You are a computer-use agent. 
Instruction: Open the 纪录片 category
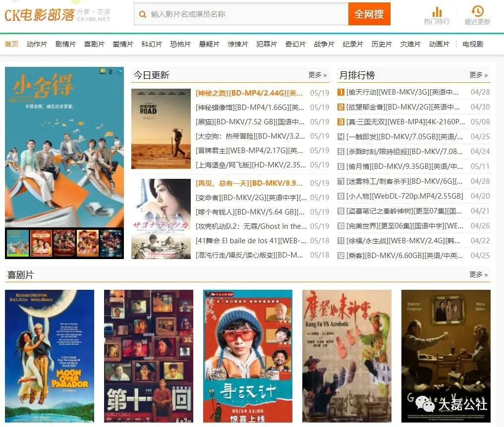click(x=353, y=44)
